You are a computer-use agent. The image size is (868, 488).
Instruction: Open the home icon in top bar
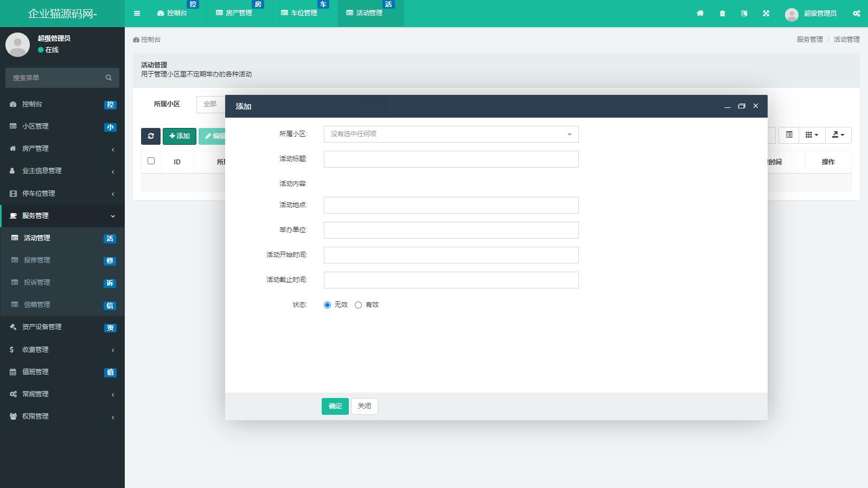[700, 14]
